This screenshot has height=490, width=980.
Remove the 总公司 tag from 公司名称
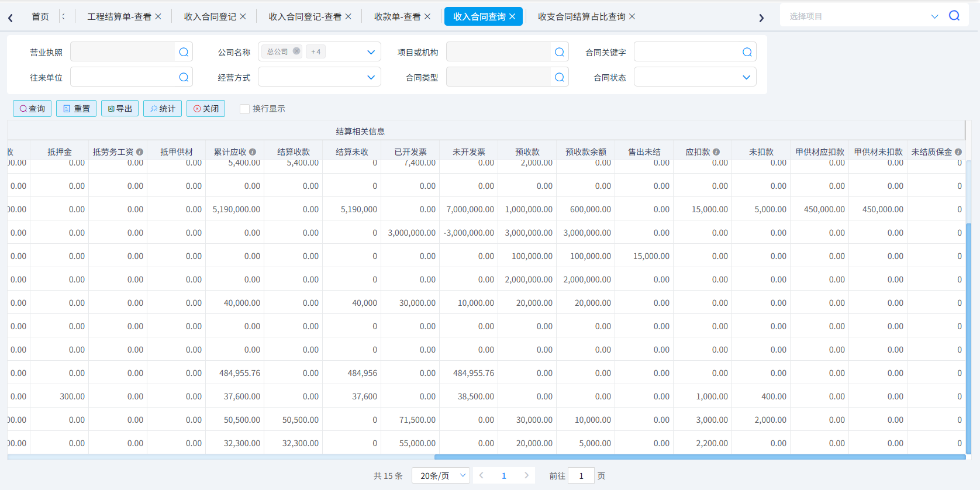pos(296,51)
